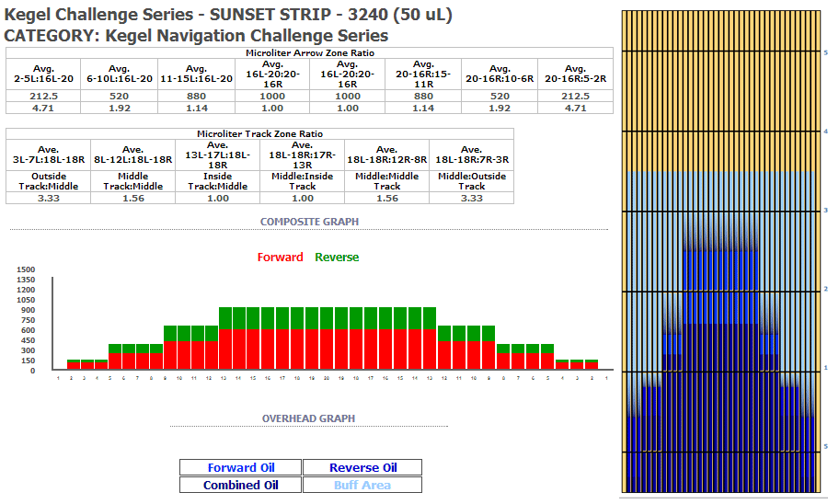
Task: Click the 1500 label on the composite graph axis
Action: click(x=26, y=269)
